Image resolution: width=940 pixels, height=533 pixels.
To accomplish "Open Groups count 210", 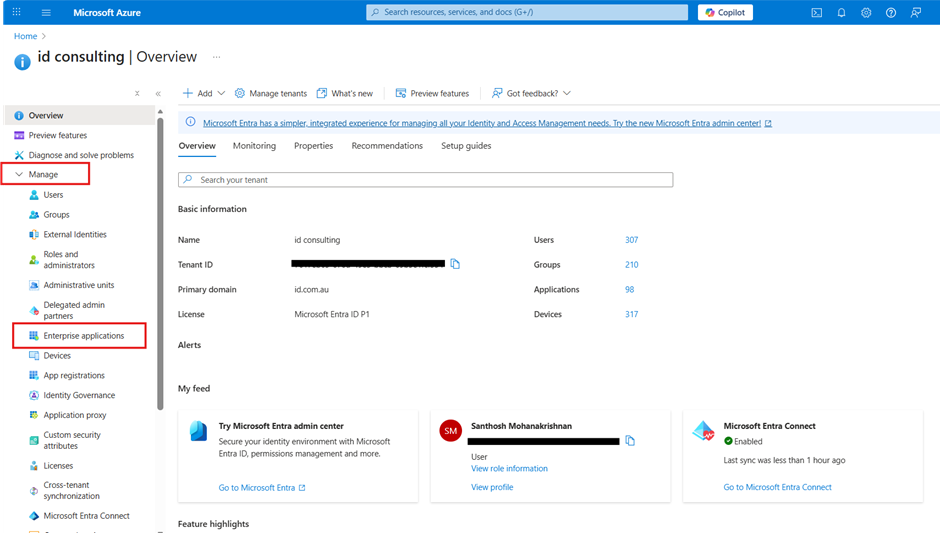I will (631, 264).
